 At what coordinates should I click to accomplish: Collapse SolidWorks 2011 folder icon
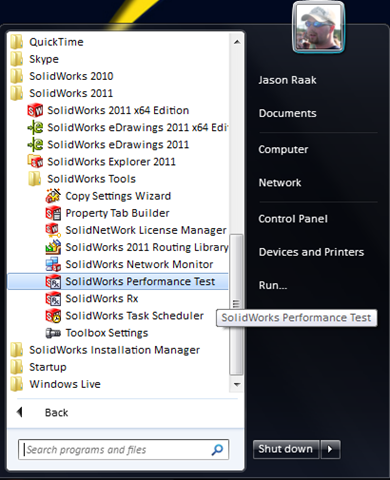click(x=17, y=93)
